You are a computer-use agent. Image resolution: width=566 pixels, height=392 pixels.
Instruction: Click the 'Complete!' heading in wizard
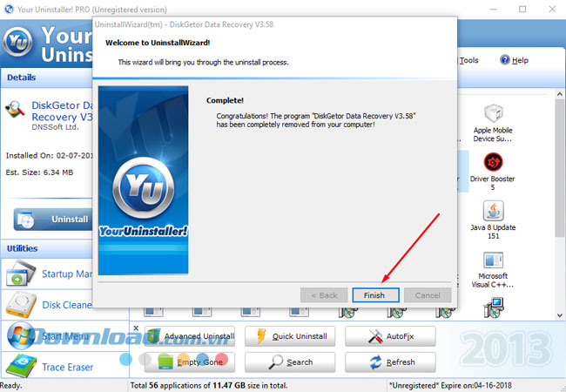click(x=225, y=100)
